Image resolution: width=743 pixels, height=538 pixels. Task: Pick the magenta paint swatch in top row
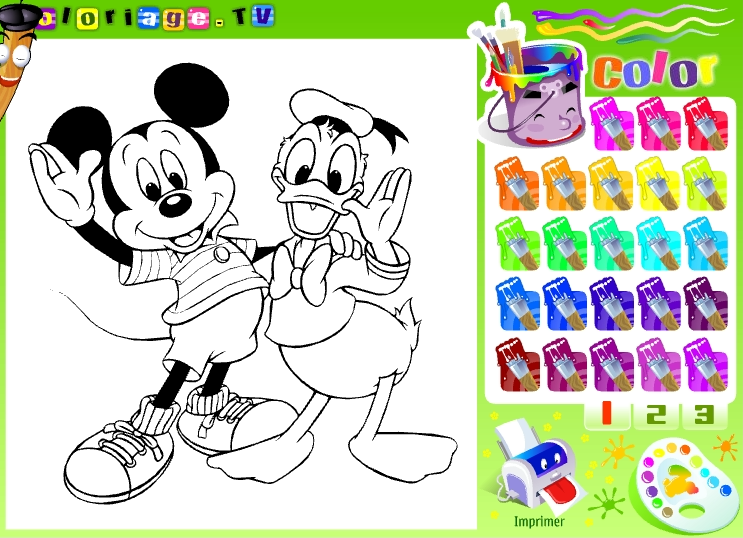612,124
